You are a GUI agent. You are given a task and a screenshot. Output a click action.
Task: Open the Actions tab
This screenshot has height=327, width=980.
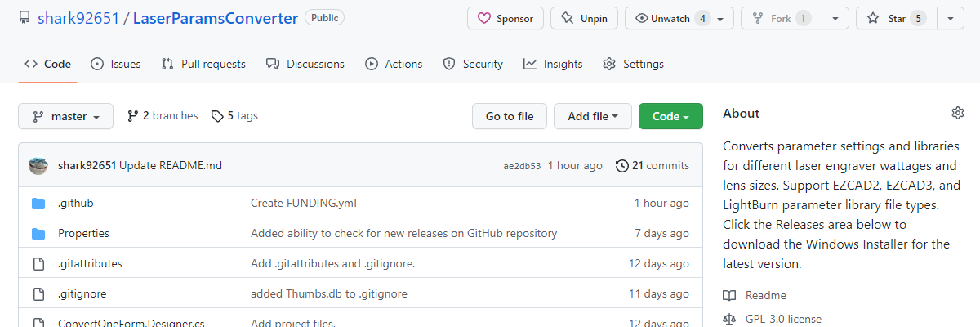pos(394,64)
